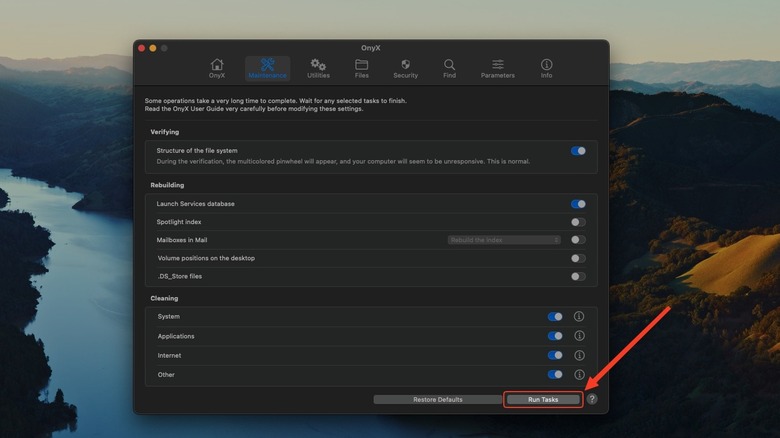Screen dimensions: 780x438
Task: Enable the .DS_Store files toggle
Action: coord(578,276)
